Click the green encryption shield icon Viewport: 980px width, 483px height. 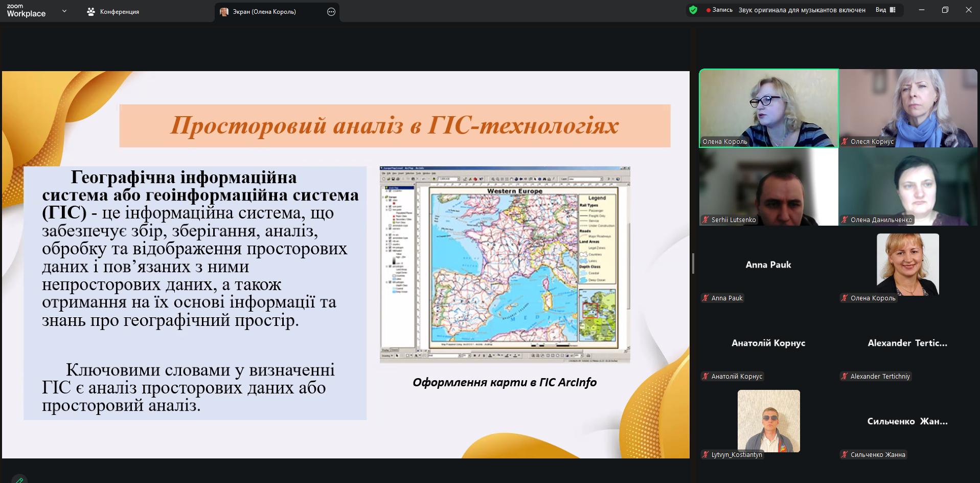(693, 10)
